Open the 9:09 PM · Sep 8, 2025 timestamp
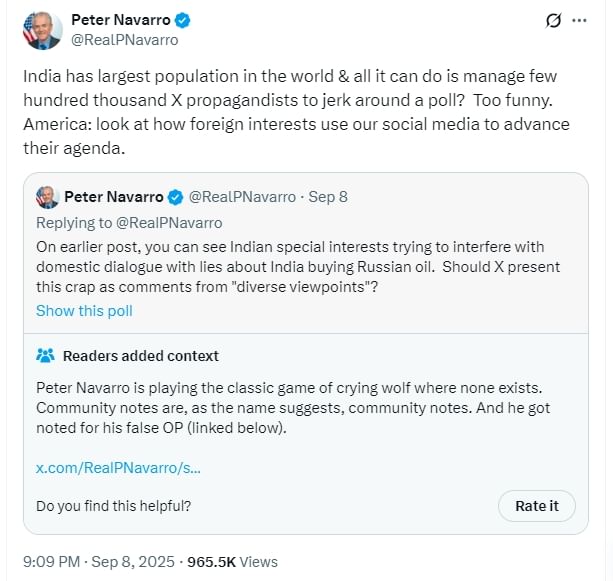Image resolution: width=613 pixels, height=581 pixels. click(98, 561)
